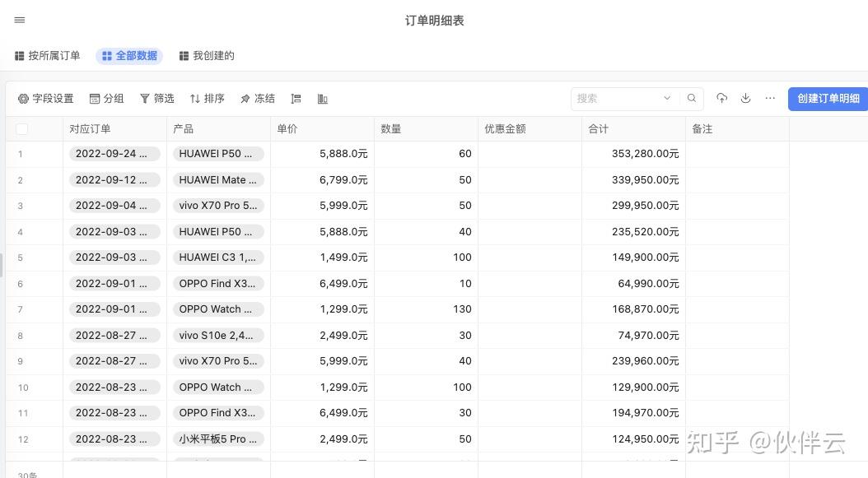
Task: Select the 239,960.00元 total cell
Action: coord(634,360)
